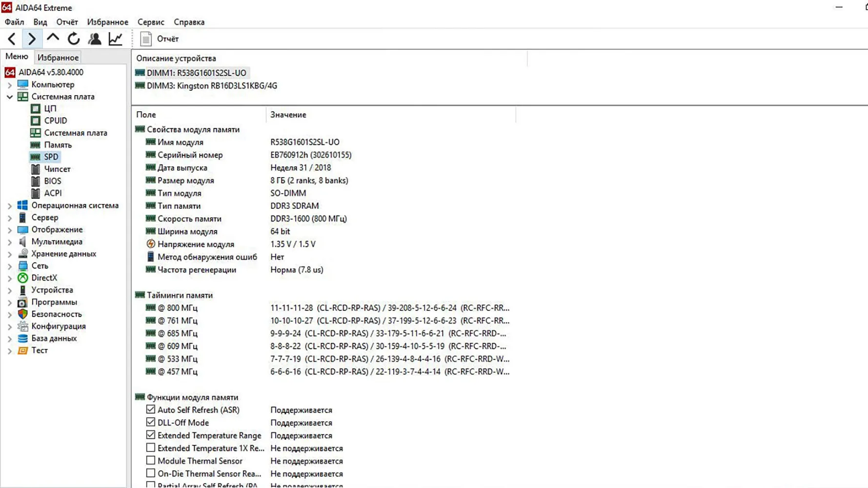The width and height of the screenshot is (868, 488).
Task: Toggle Auto Self Refresh (ASR) checkbox
Action: click(150, 409)
